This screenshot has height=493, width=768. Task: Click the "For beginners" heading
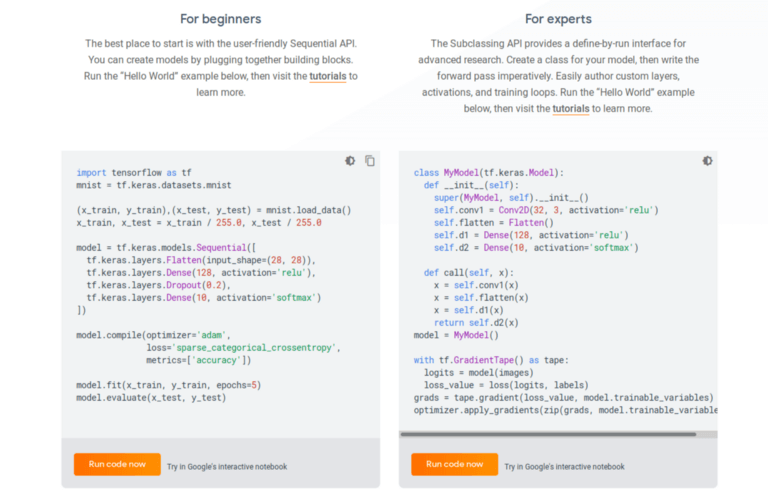pyautogui.click(x=220, y=19)
